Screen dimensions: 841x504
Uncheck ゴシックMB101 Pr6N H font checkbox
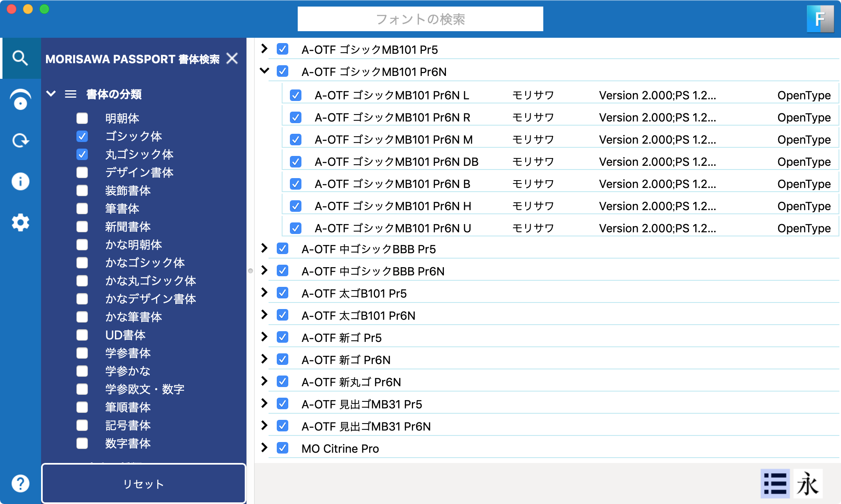click(296, 206)
